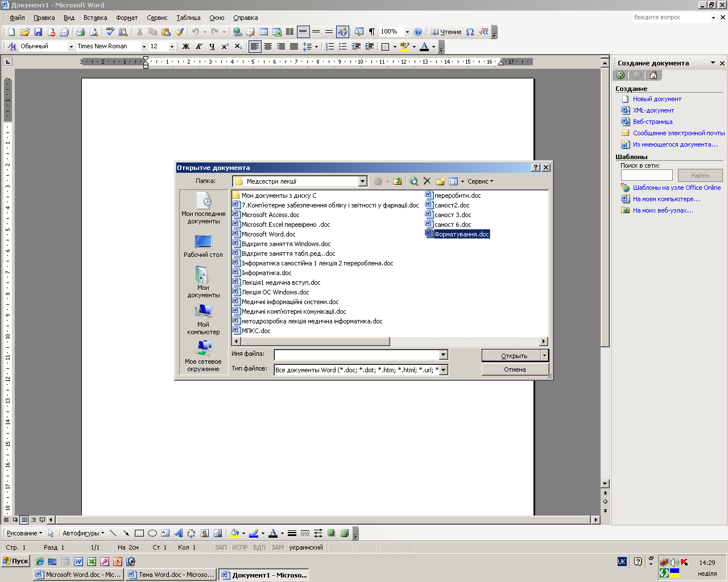Open the Сервис menu in Open dialog
The height and width of the screenshot is (582, 728).
click(x=481, y=181)
